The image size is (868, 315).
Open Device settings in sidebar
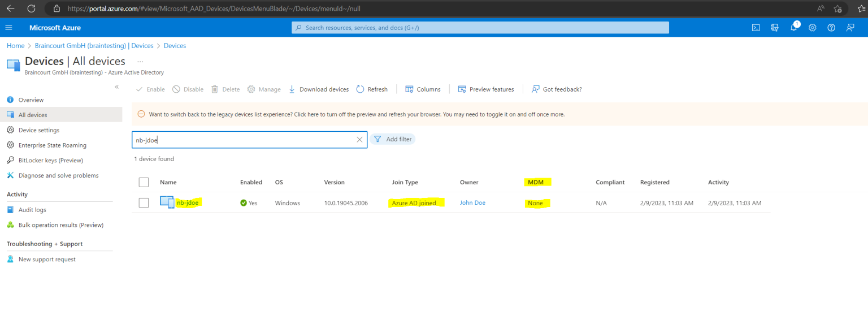[39, 130]
